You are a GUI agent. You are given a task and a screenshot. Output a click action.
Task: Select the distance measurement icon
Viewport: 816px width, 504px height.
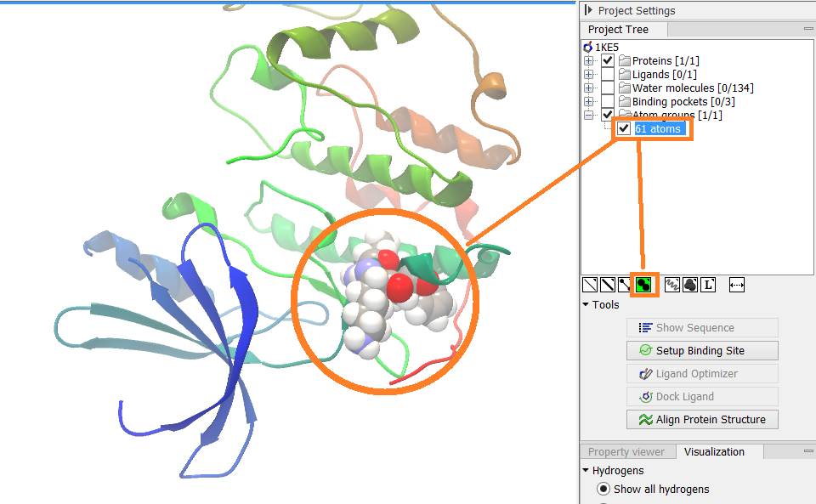tap(736, 285)
